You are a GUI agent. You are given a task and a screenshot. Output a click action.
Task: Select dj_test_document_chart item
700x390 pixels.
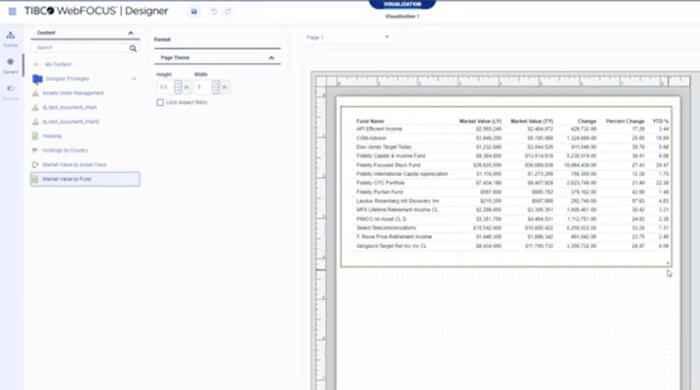pos(70,107)
